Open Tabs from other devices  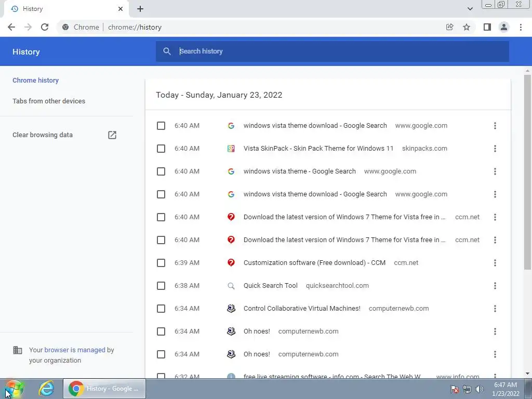tap(49, 101)
